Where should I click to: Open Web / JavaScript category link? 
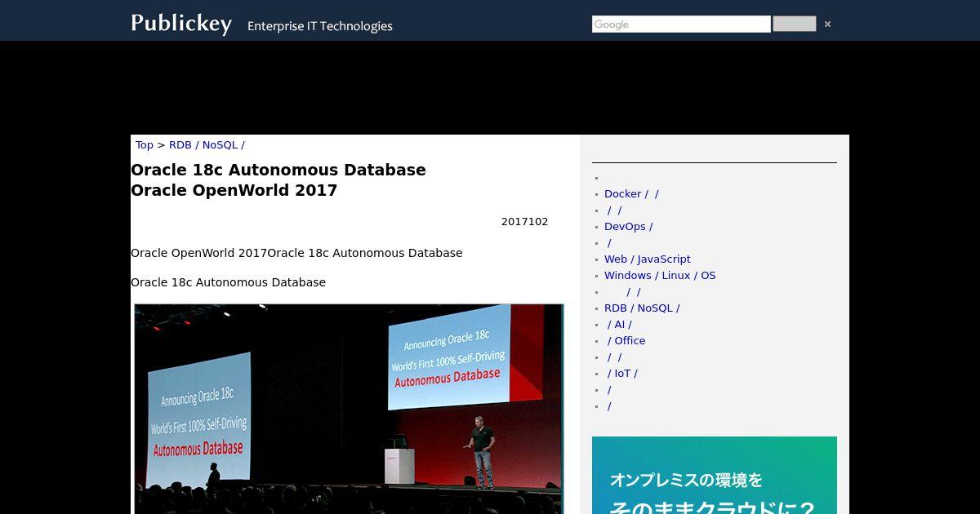pos(648,259)
